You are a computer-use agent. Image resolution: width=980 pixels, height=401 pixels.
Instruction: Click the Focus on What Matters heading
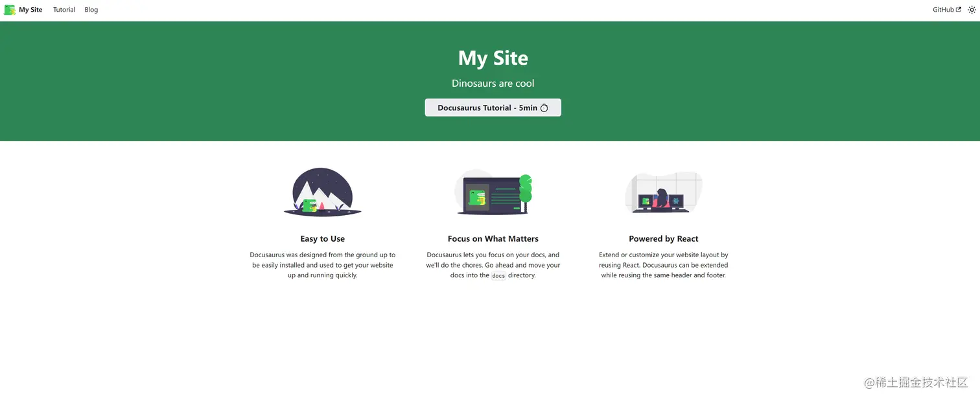[x=493, y=238]
